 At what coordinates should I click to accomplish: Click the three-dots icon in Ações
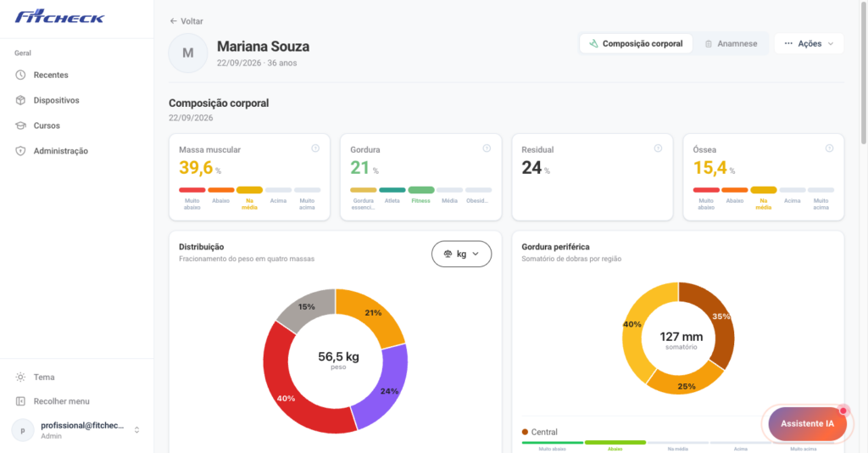788,43
